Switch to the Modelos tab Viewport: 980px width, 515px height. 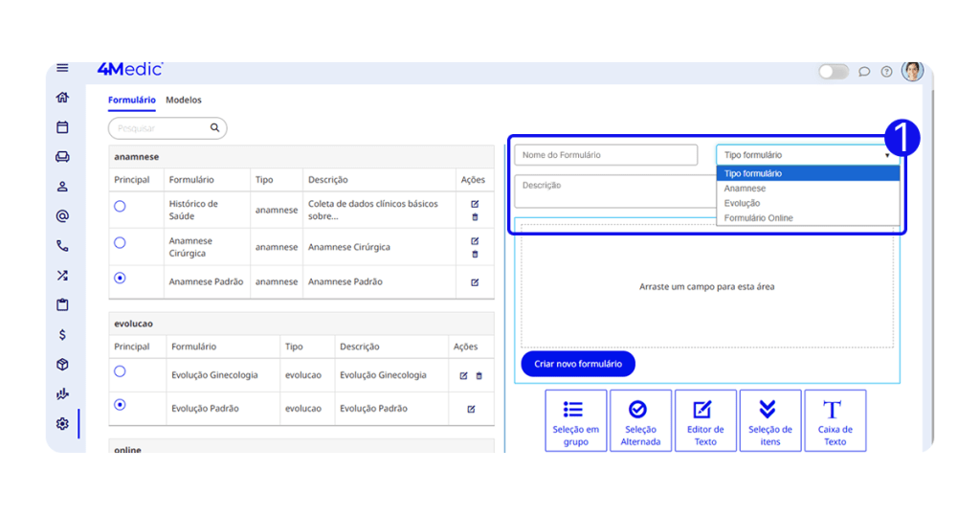(x=184, y=100)
